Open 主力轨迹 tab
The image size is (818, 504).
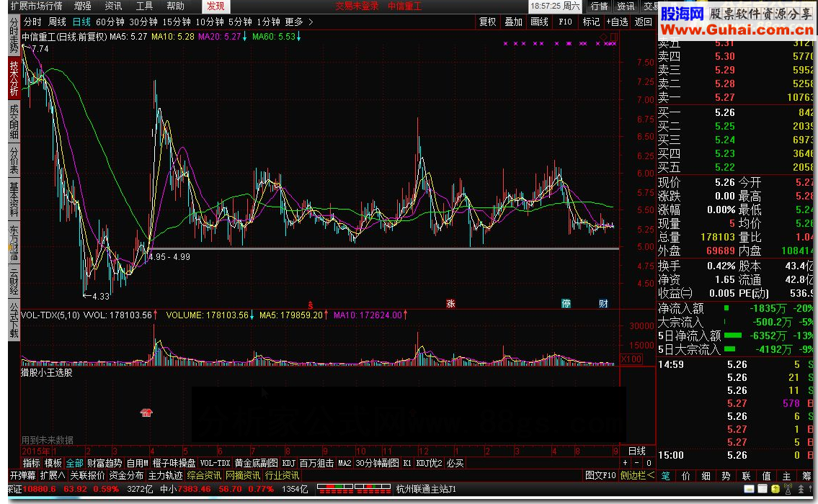click(x=165, y=475)
